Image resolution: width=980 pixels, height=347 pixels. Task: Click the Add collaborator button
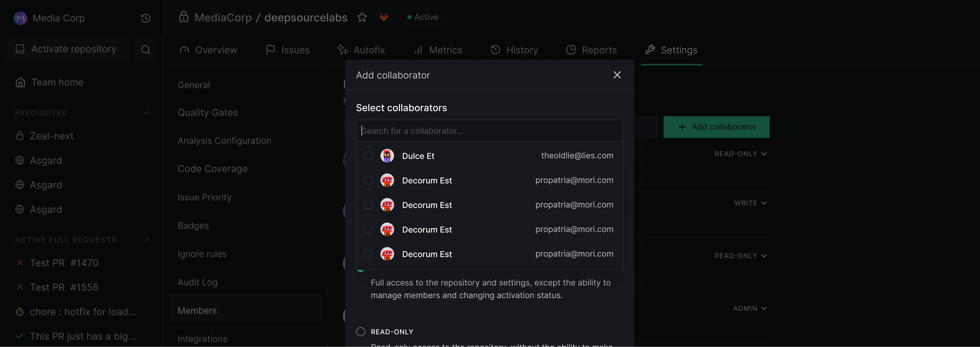coord(716,127)
